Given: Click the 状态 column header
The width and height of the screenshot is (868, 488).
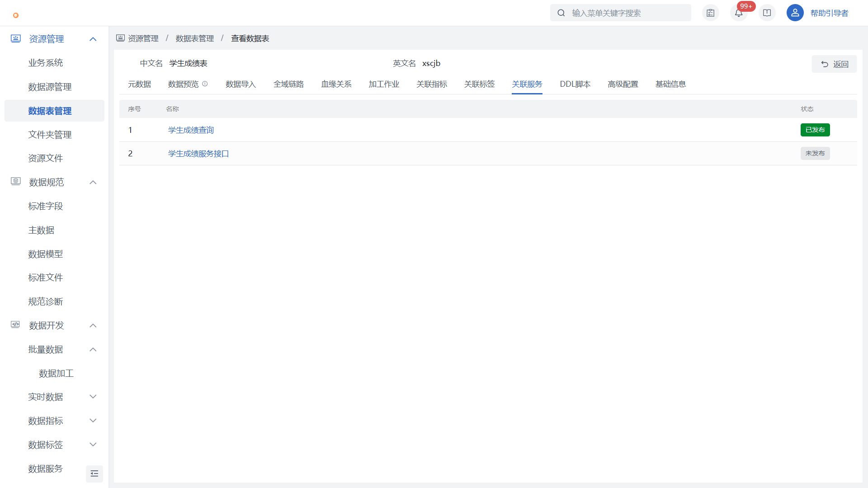Looking at the screenshot, I should [807, 109].
